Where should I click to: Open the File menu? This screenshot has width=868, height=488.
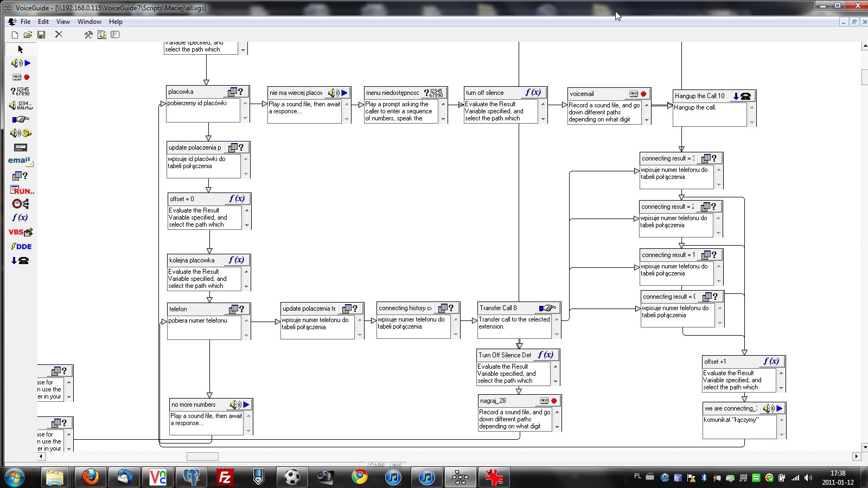(x=25, y=22)
